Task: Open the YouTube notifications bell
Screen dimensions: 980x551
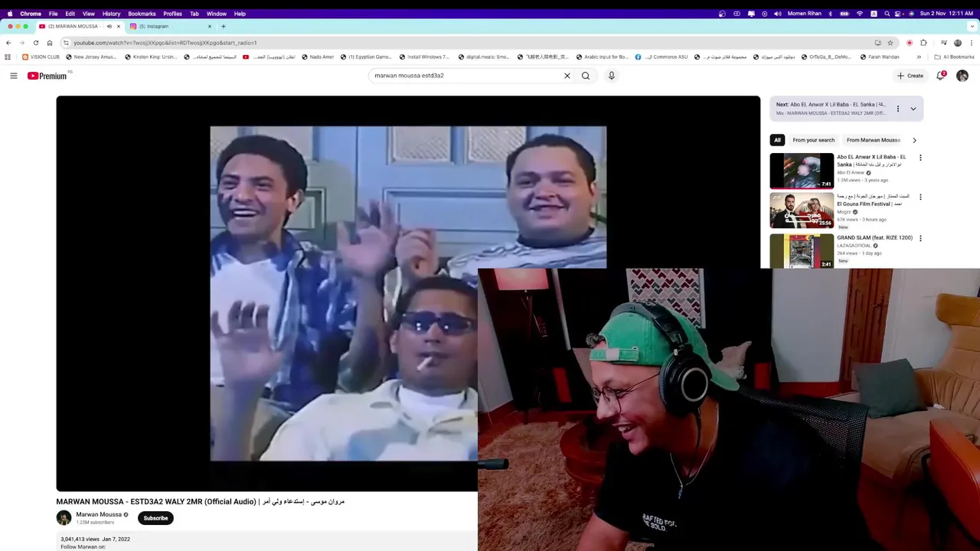Action: pyautogui.click(x=941, y=76)
